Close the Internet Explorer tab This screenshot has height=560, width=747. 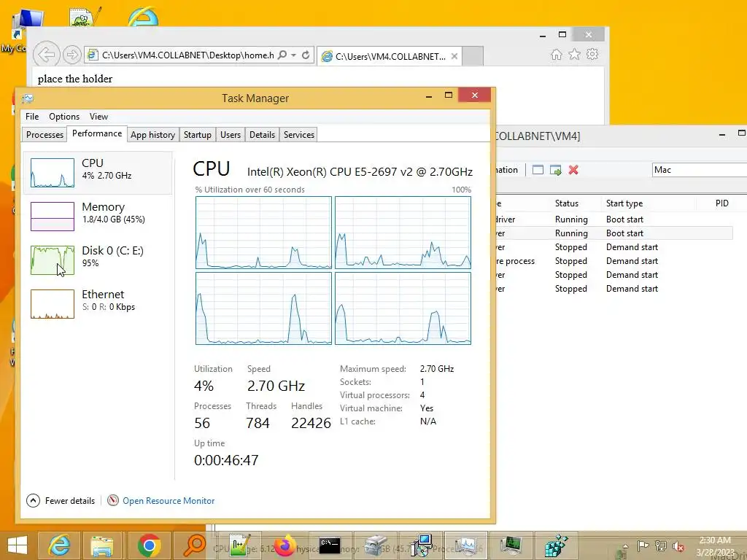tap(454, 56)
